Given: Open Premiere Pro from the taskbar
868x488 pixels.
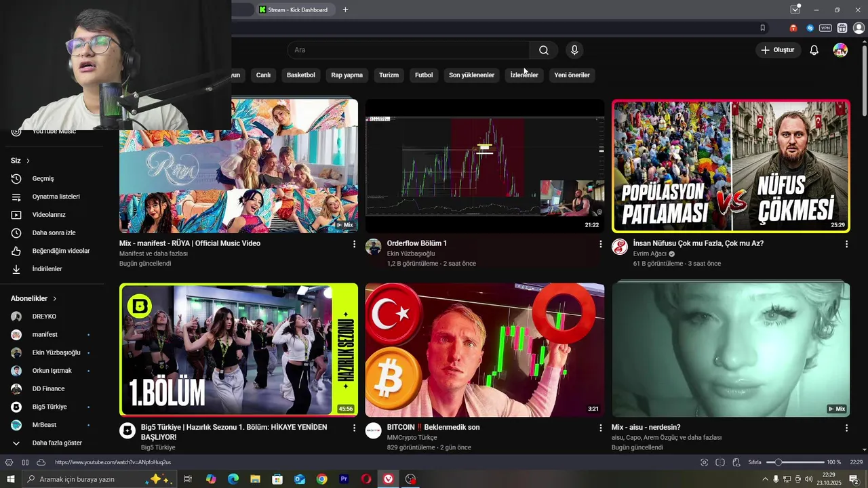Looking at the screenshot, I should coord(344,479).
